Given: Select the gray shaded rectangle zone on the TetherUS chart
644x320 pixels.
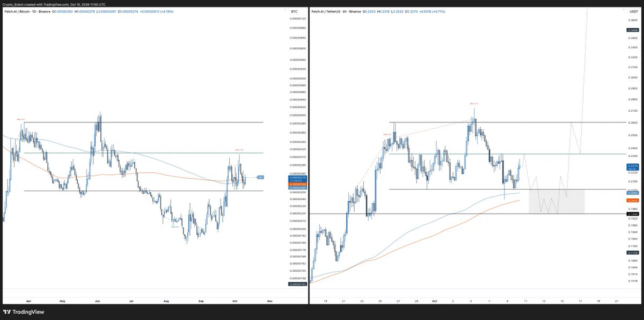Looking at the screenshot, I should point(557,201).
